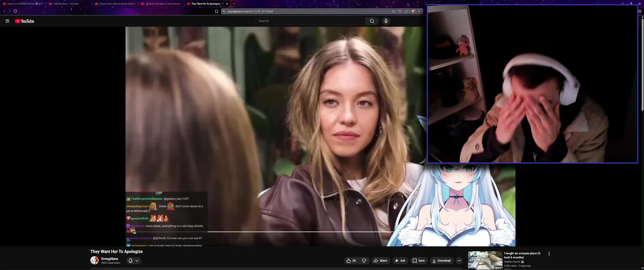Open 'I taught an octopus piano' video title
This screenshot has width=644, height=270.
(x=522, y=255)
